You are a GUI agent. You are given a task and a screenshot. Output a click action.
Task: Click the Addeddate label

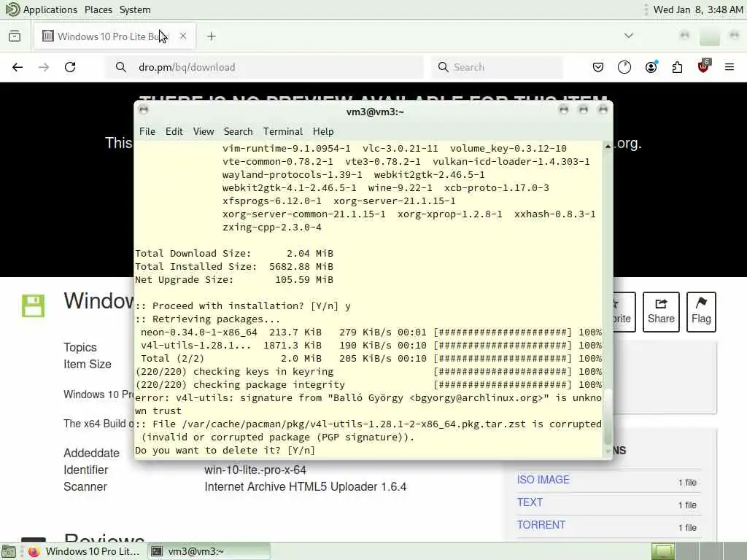click(91, 453)
